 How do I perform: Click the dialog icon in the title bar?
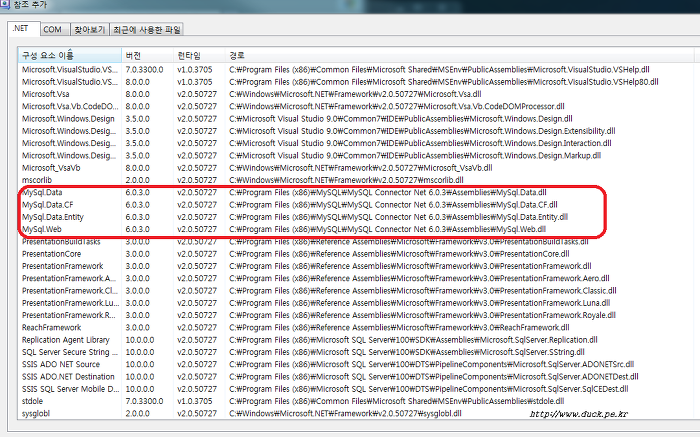coord(4,4)
